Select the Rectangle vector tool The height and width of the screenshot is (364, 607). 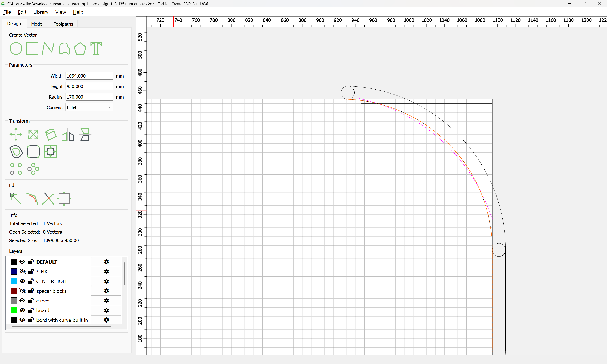point(32,48)
